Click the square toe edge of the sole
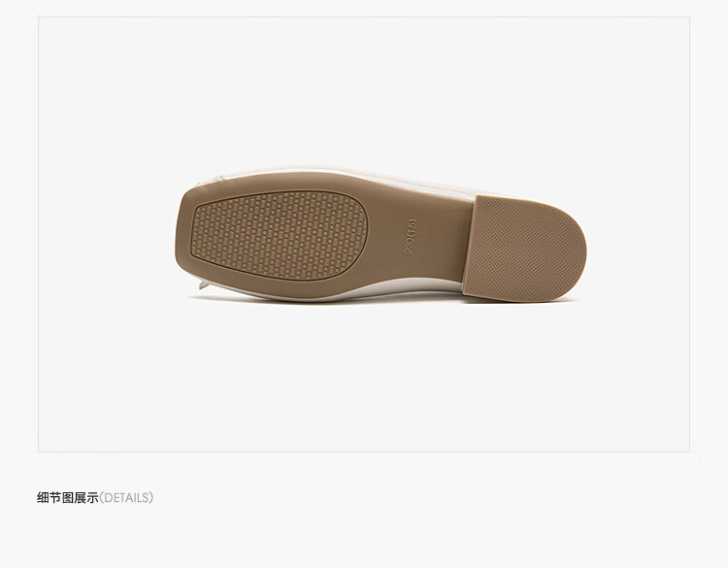This screenshot has width=728, height=568. [x=179, y=235]
